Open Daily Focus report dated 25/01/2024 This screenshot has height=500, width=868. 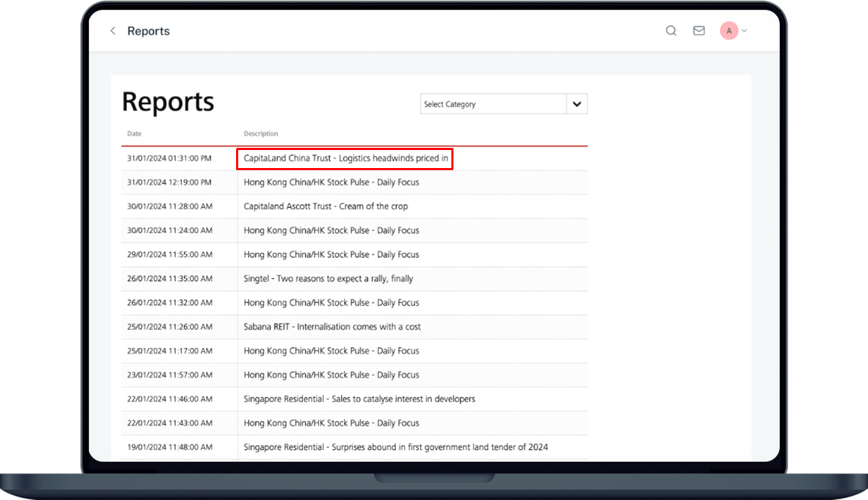coord(331,351)
